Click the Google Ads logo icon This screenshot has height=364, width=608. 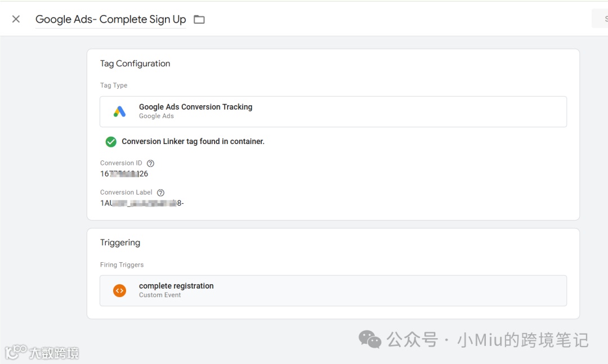119,111
